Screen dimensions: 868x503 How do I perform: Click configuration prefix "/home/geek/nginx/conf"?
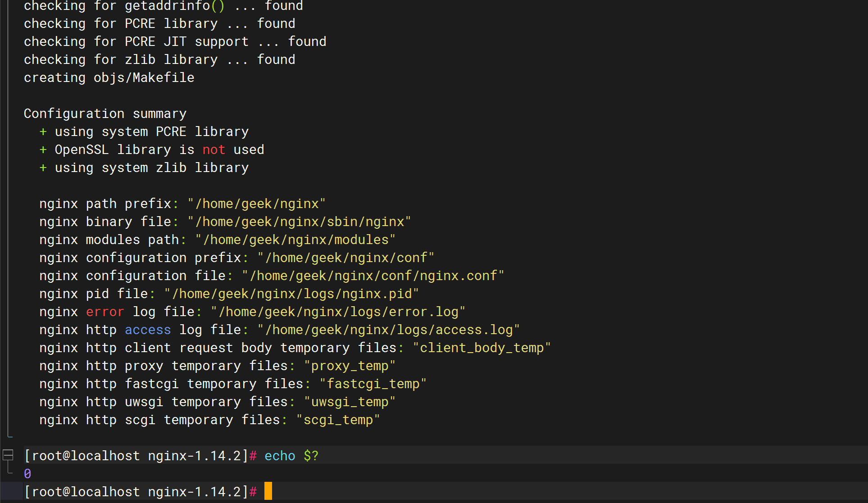tap(346, 258)
